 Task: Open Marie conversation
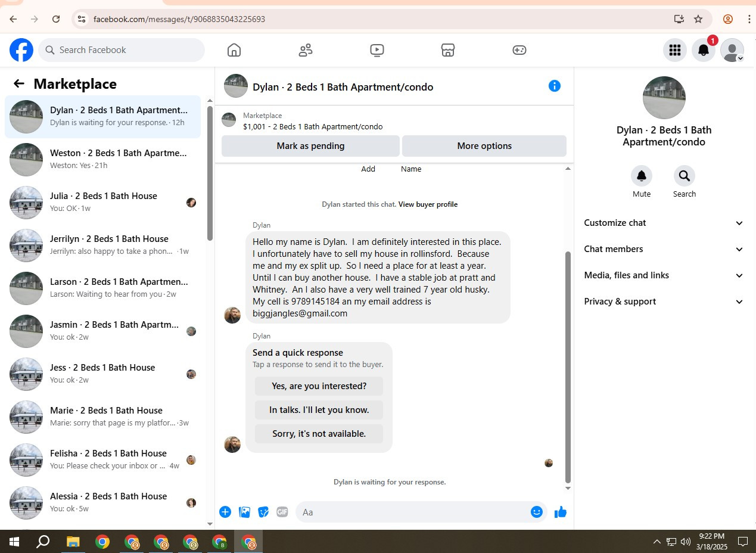102,417
